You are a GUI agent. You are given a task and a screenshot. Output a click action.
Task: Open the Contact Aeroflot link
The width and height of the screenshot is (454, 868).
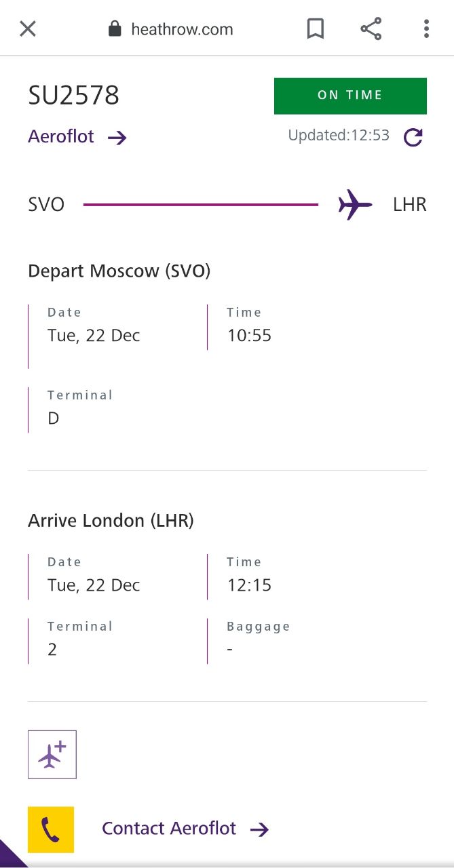pyautogui.click(x=169, y=829)
